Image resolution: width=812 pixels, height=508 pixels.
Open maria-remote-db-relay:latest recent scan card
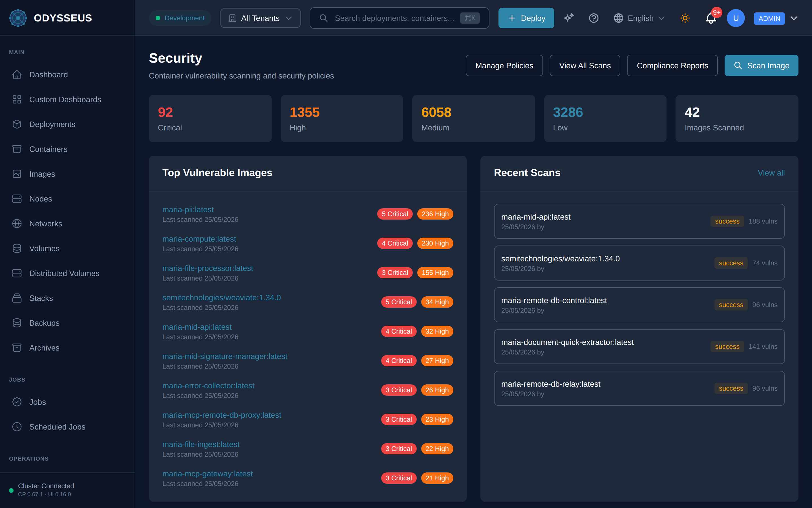(639, 388)
